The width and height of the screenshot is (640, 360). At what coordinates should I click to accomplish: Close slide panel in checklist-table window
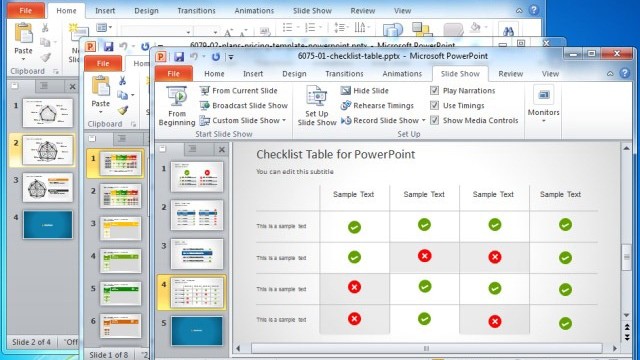click(x=222, y=150)
